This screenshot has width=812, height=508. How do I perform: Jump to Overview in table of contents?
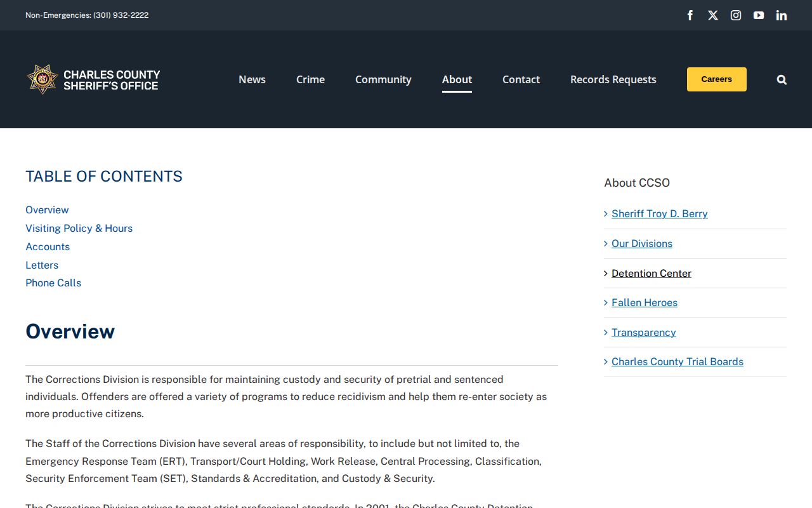tap(47, 210)
